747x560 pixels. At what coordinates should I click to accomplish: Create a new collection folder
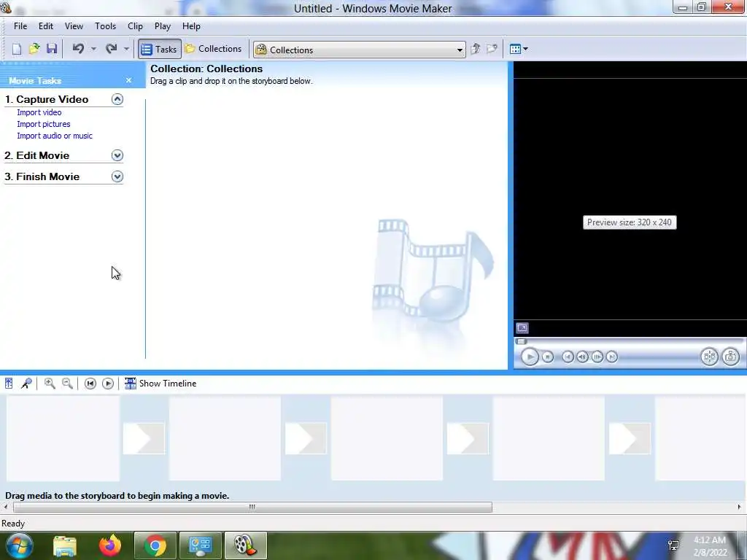[492, 49]
